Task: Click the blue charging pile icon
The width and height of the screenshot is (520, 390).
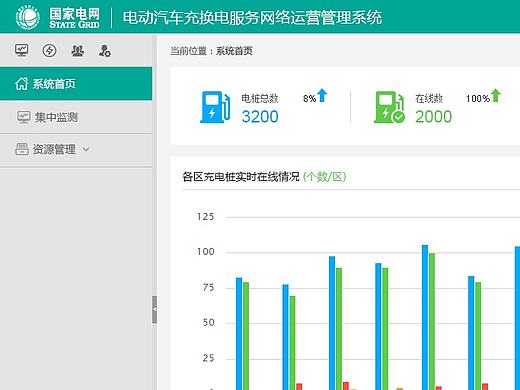Action: click(x=215, y=107)
